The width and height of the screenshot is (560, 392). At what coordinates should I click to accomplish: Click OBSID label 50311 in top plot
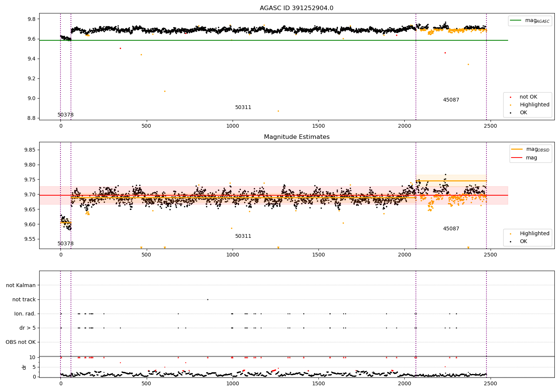(x=243, y=107)
